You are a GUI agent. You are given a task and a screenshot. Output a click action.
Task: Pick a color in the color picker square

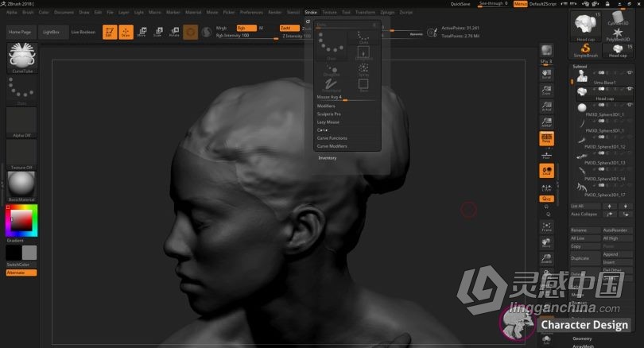21,220
